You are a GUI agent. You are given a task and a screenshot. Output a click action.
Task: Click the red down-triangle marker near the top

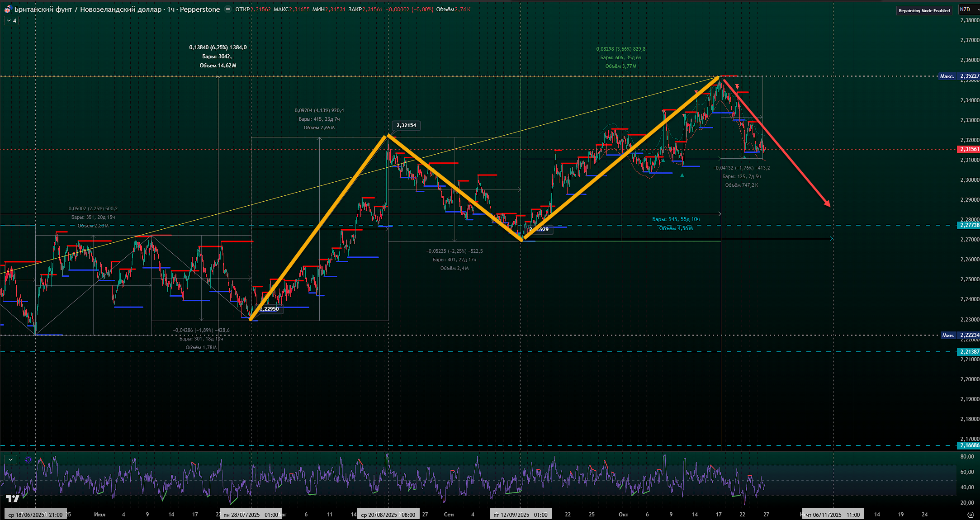(x=737, y=86)
